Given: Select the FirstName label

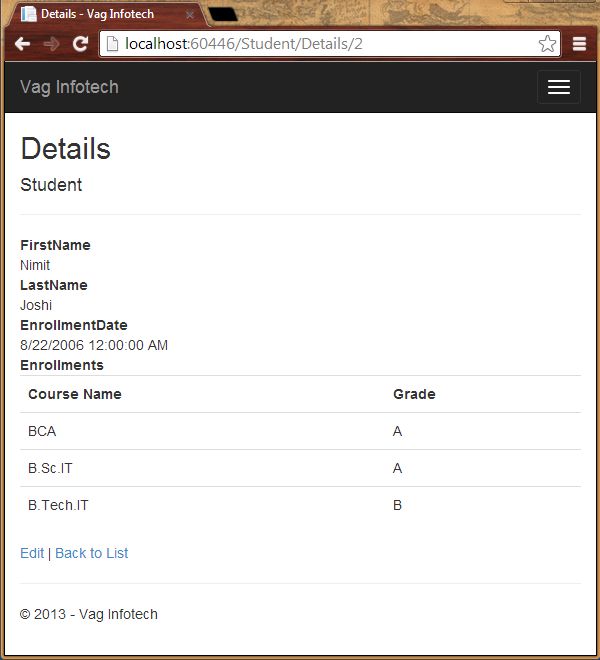Looking at the screenshot, I should 55,245.
